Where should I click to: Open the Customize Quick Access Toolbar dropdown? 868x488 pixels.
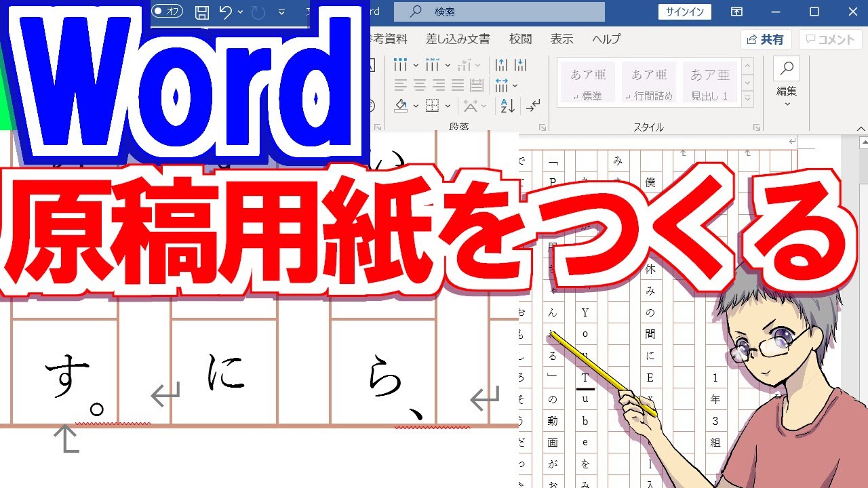point(281,12)
